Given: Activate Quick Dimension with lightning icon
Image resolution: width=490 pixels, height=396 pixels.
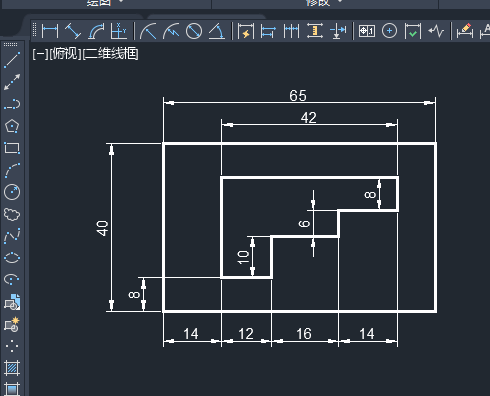Looking at the screenshot, I should point(246,31).
